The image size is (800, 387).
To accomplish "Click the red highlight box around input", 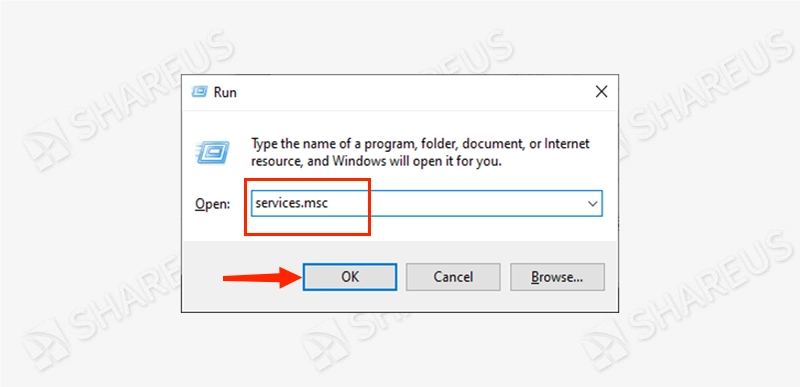I will point(307,207).
